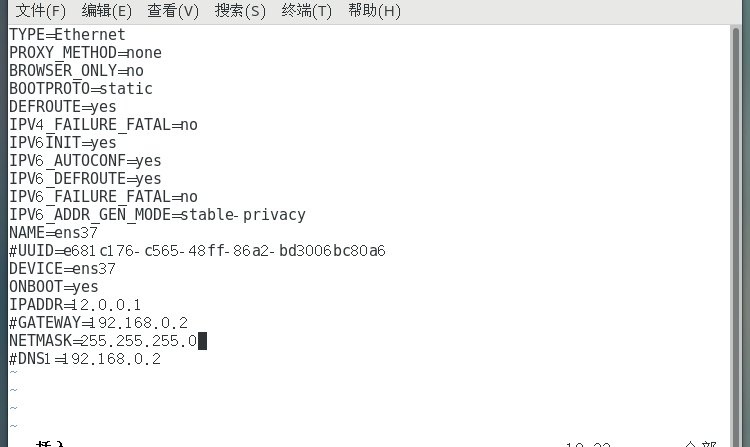
Task: Place cursor on NAME=ens37 line
Action: click(53, 232)
